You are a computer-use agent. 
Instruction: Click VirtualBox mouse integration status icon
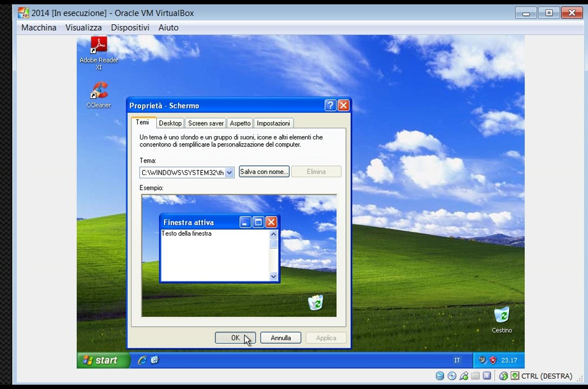(x=504, y=376)
